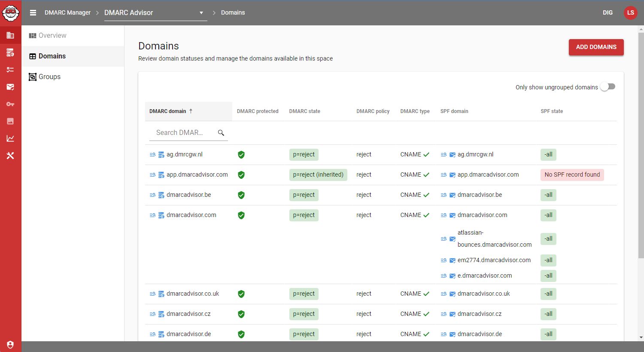Click the protected shield for dmarcadvisor.com
The height and width of the screenshot is (352, 644).
click(x=241, y=215)
